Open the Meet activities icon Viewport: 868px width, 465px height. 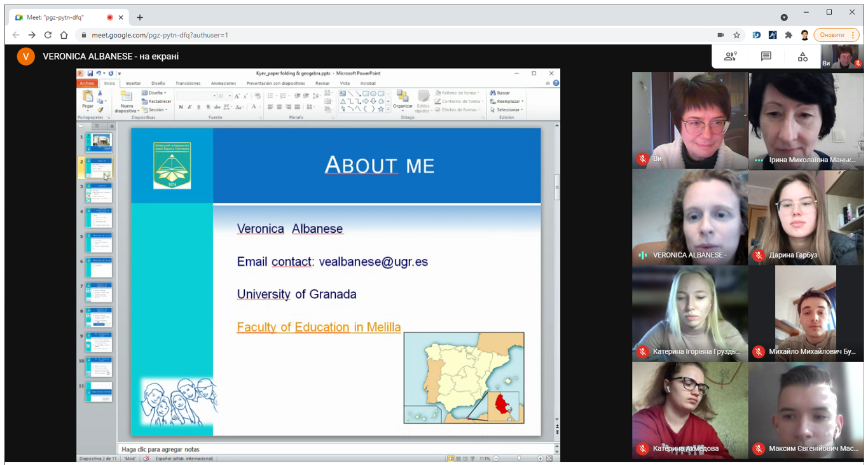[x=803, y=57]
